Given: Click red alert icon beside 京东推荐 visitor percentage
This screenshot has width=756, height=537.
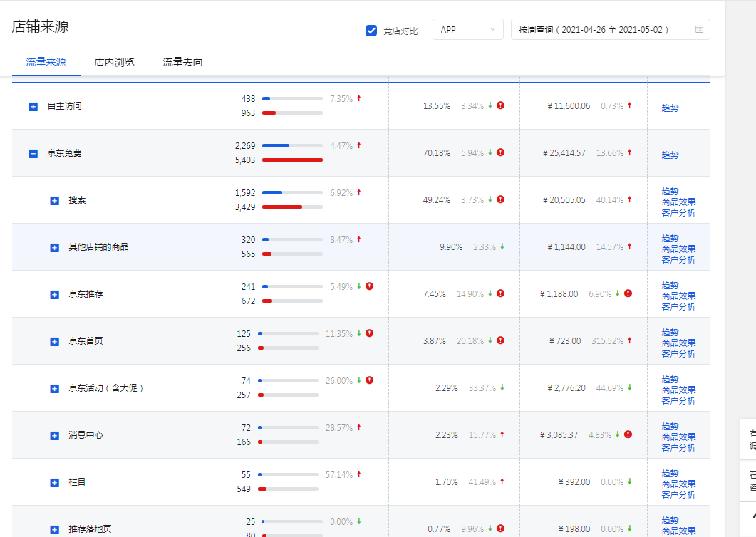Looking at the screenshot, I should (369, 286).
